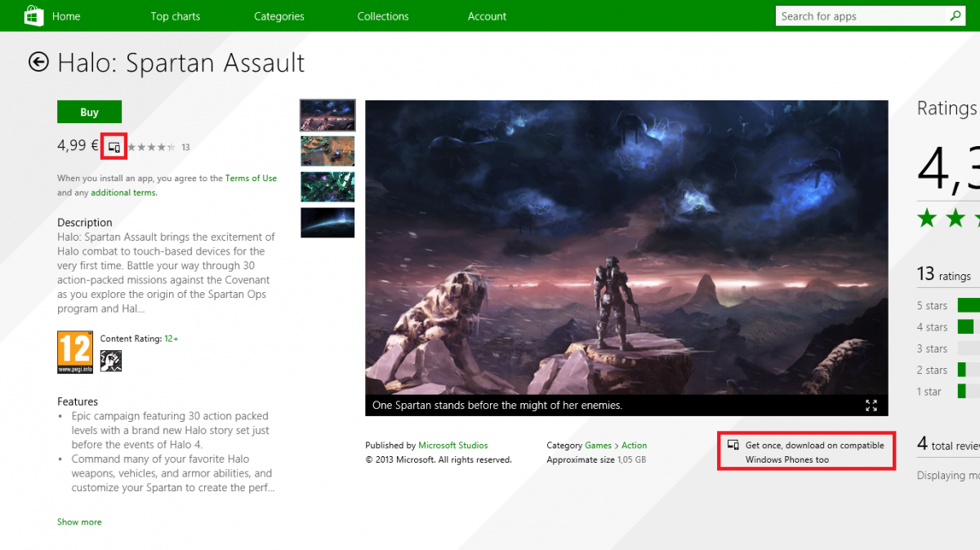
Task: Click the 4,99 € price text
Action: [78, 146]
